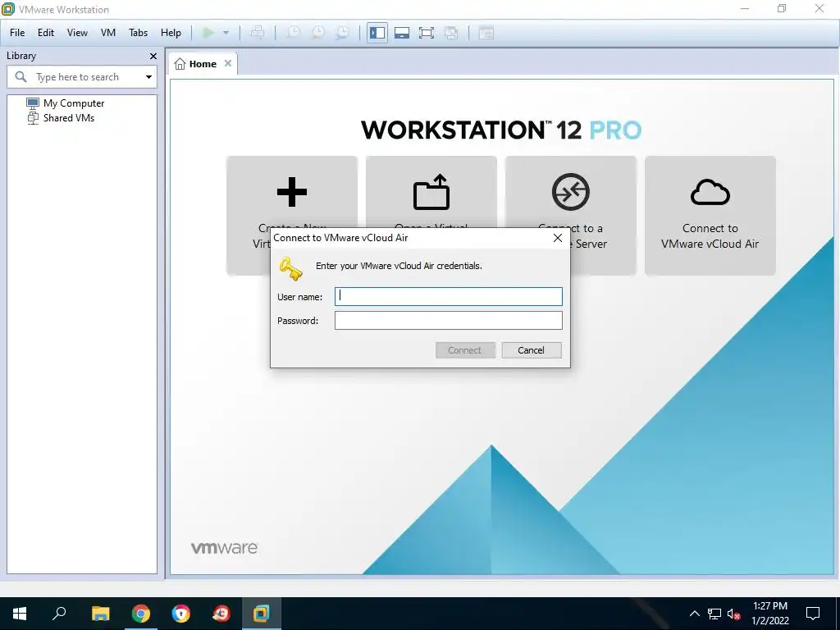Image resolution: width=840 pixels, height=630 pixels.
Task: Click the User name input field
Action: coord(449,297)
